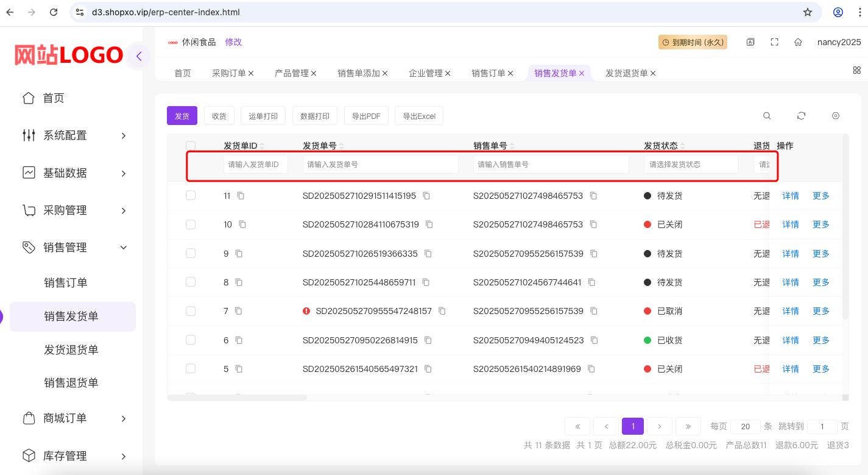Switch to the 采购订单 tab
868x475 pixels.
pyautogui.click(x=229, y=73)
